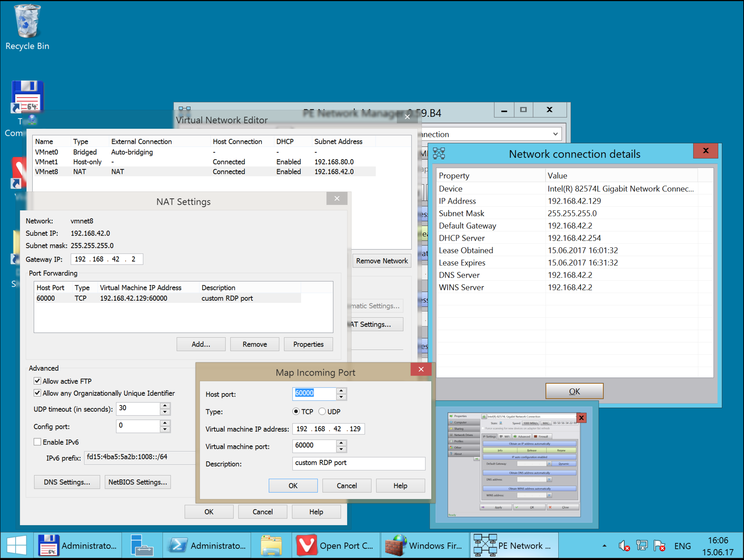Click the Host port input field
Viewport: 744px width, 560px height.
(x=314, y=393)
